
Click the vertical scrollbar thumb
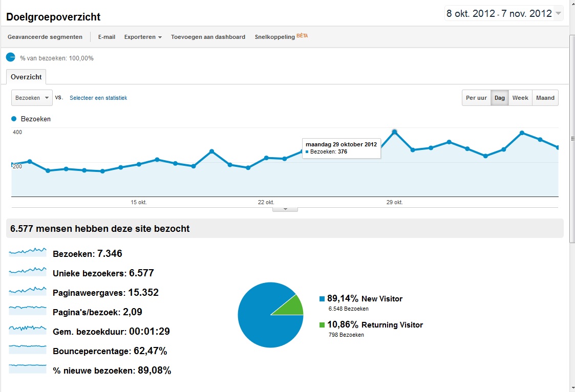pyautogui.click(x=572, y=139)
